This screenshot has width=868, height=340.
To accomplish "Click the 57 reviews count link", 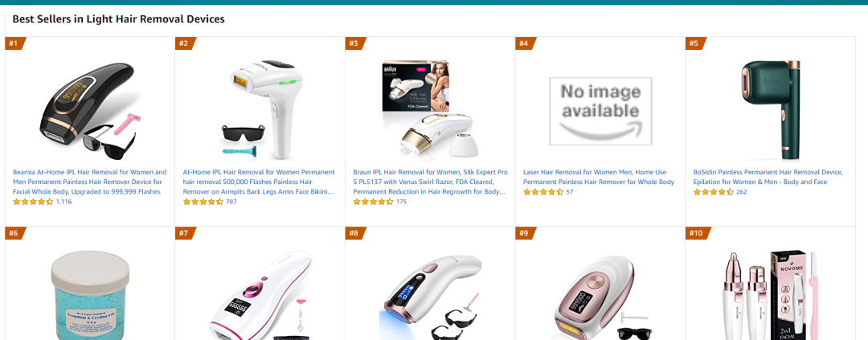I will [570, 191].
